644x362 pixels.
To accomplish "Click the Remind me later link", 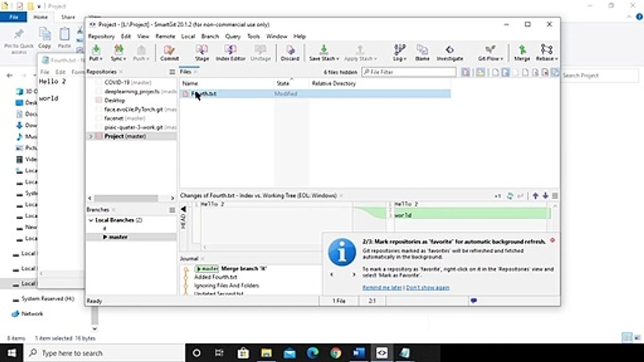I will [x=382, y=288].
